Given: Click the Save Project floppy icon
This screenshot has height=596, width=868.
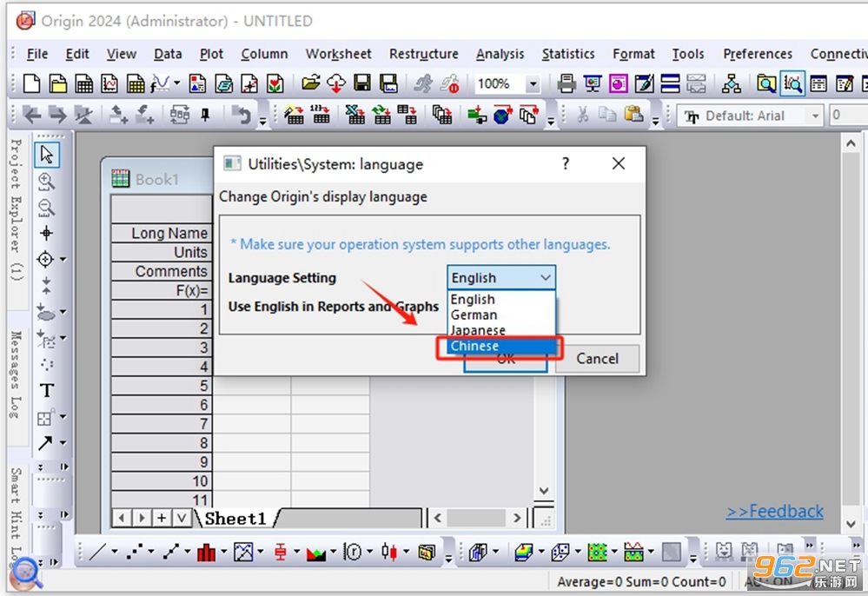Looking at the screenshot, I should pyautogui.click(x=362, y=84).
